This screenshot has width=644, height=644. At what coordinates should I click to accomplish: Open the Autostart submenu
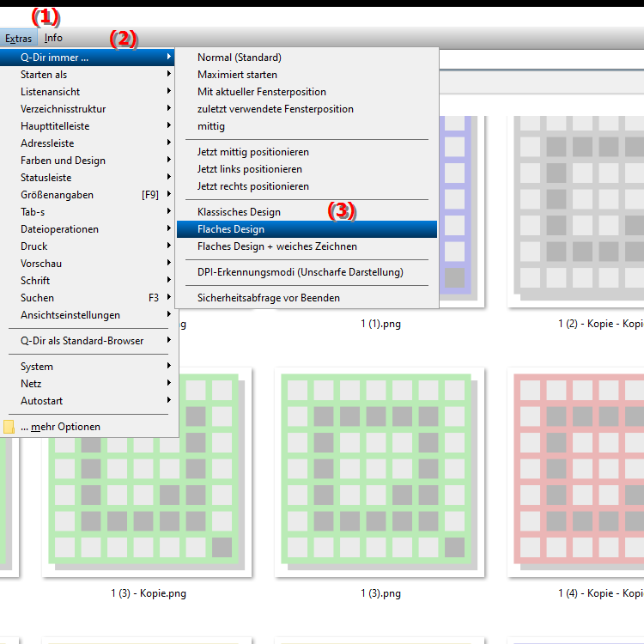point(88,401)
